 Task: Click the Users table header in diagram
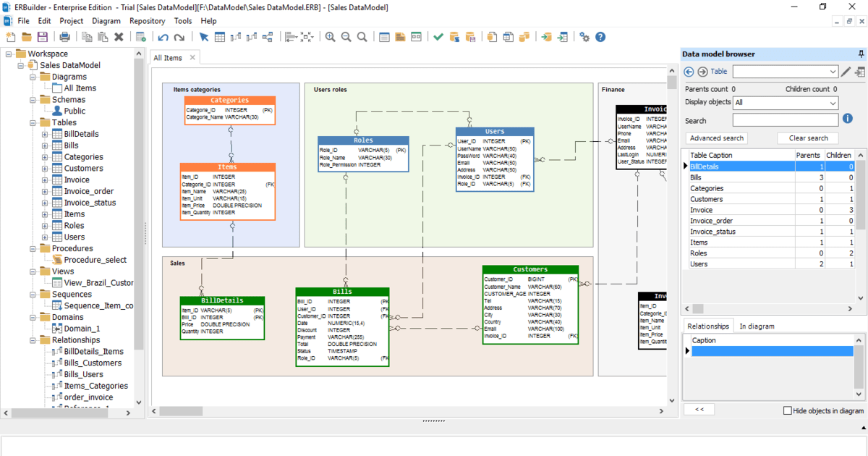coord(495,132)
